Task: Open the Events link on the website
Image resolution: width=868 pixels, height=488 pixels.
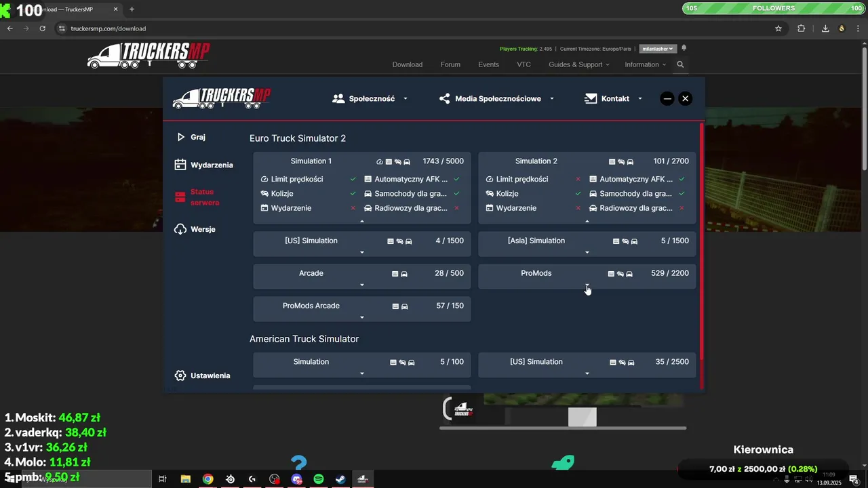Action: (488, 64)
